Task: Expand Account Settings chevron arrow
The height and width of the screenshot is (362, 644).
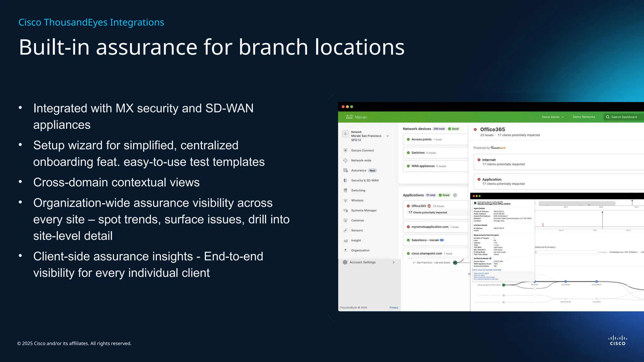Action: coord(393,262)
